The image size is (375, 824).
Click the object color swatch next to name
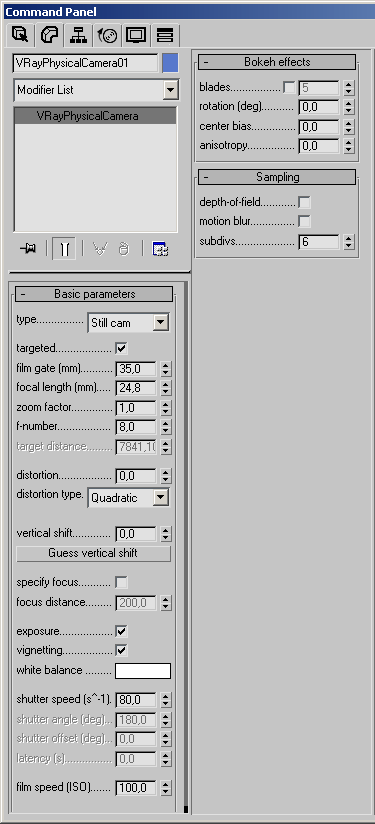[170, 63]
